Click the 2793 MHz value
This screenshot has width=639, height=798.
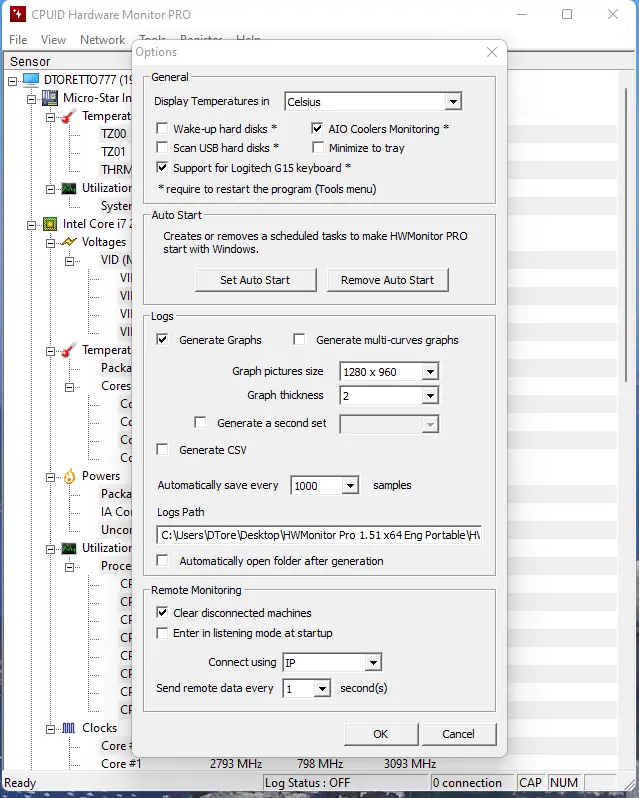[x=236, y=764]
